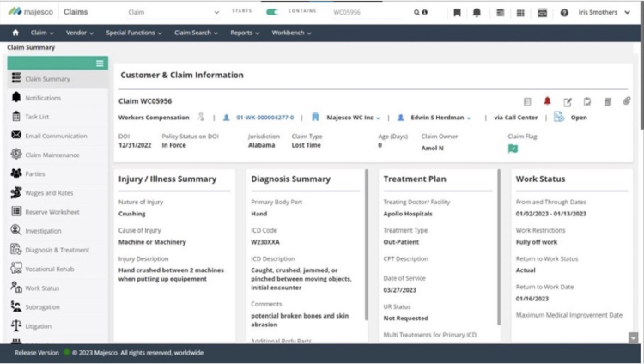Open notifications bell in top bar
Viewport: 644px width, 364px height.
(x=477, y=13)
